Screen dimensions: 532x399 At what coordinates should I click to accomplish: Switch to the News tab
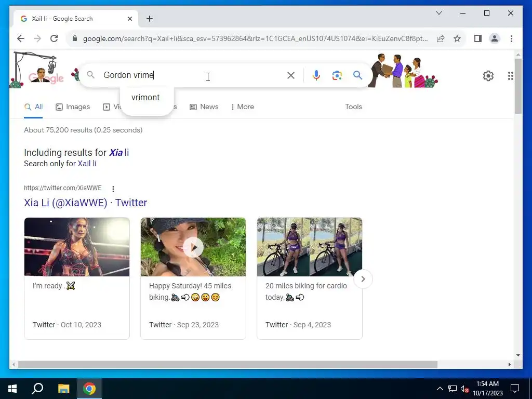[204, 107]
